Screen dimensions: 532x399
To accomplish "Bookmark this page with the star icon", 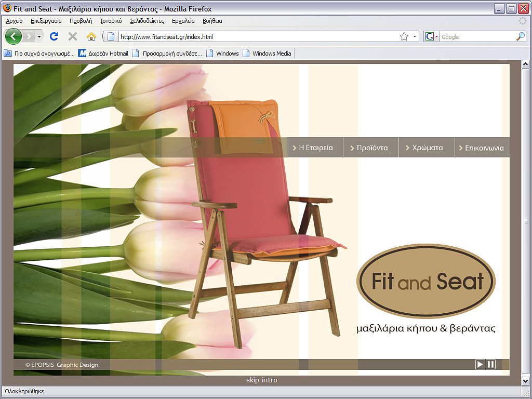I will coord(404,37).
